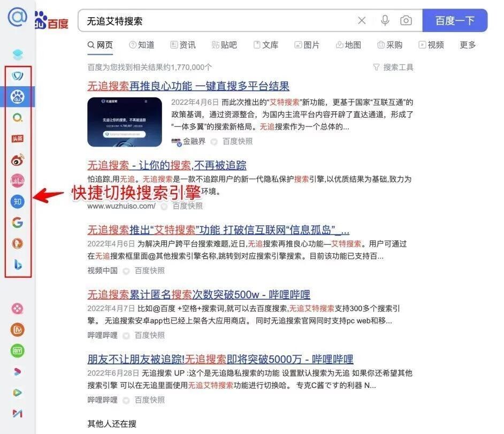Open result 无追搜索 - 让你的搜索,不再被追踪
This screenshot has height=434, width=504.
tap(167, 165)
